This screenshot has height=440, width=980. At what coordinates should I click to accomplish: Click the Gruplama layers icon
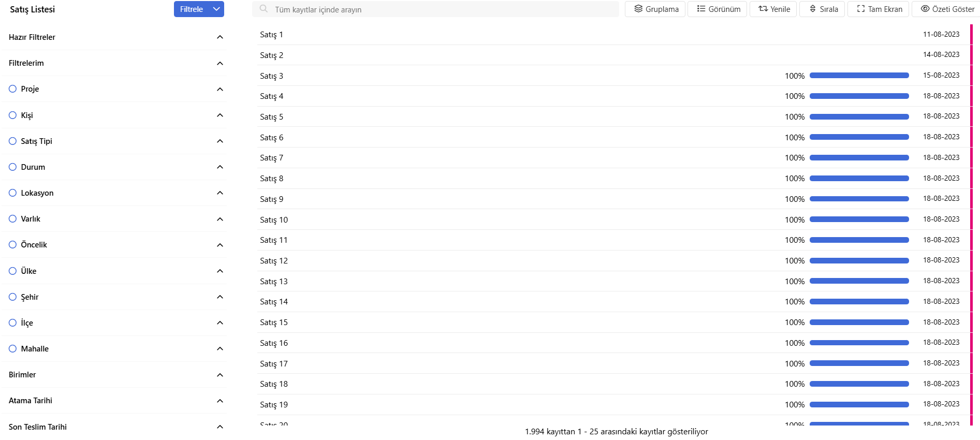coord(638,9)
